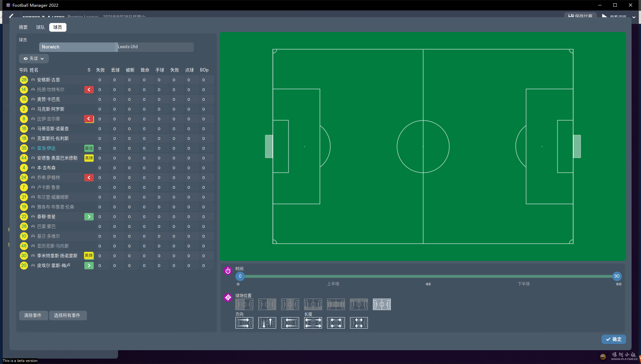
Task: Sort by the 被断 column header
Action: pos(130,70)
